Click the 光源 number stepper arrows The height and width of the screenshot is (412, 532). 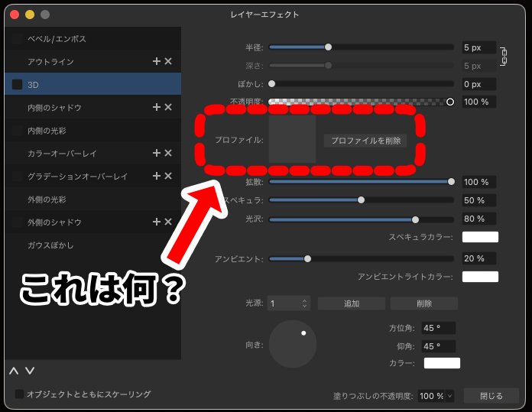coord(304,303)
